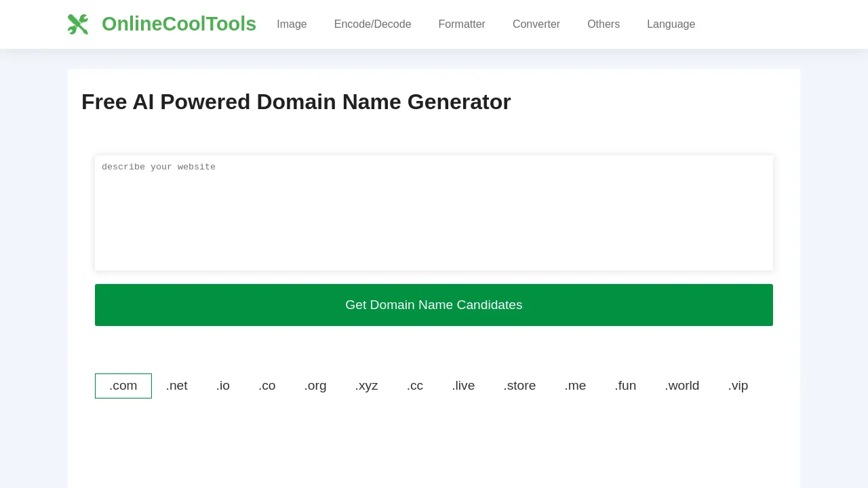
Task: Select the .co domain extension
Action: pyautogui.click(x=267, y=386)
